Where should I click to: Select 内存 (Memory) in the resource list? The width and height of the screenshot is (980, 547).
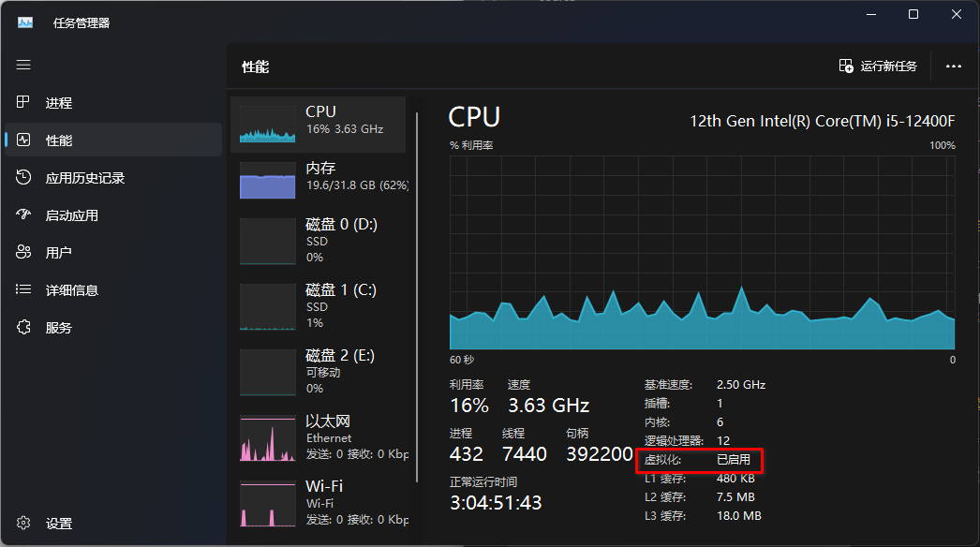tap(319, 179)
